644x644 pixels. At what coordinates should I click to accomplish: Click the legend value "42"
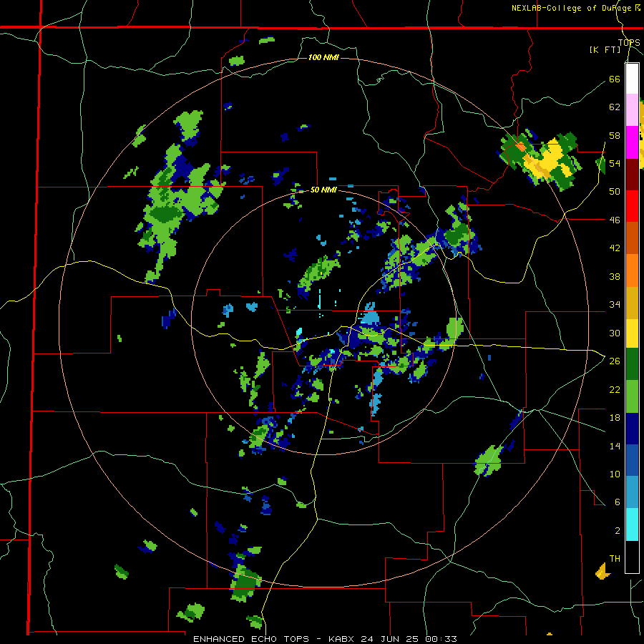(615, 248)
